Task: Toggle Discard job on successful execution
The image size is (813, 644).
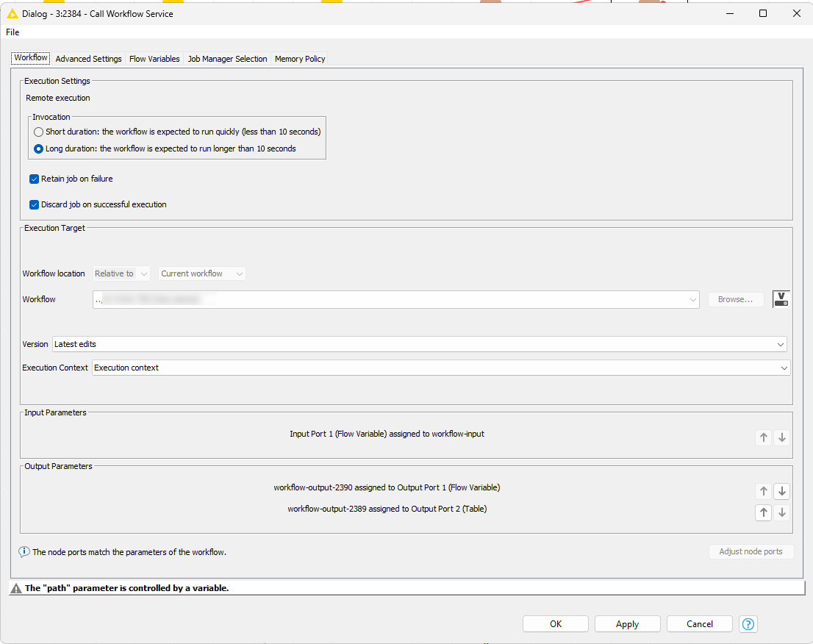Action: coord(35,204)
